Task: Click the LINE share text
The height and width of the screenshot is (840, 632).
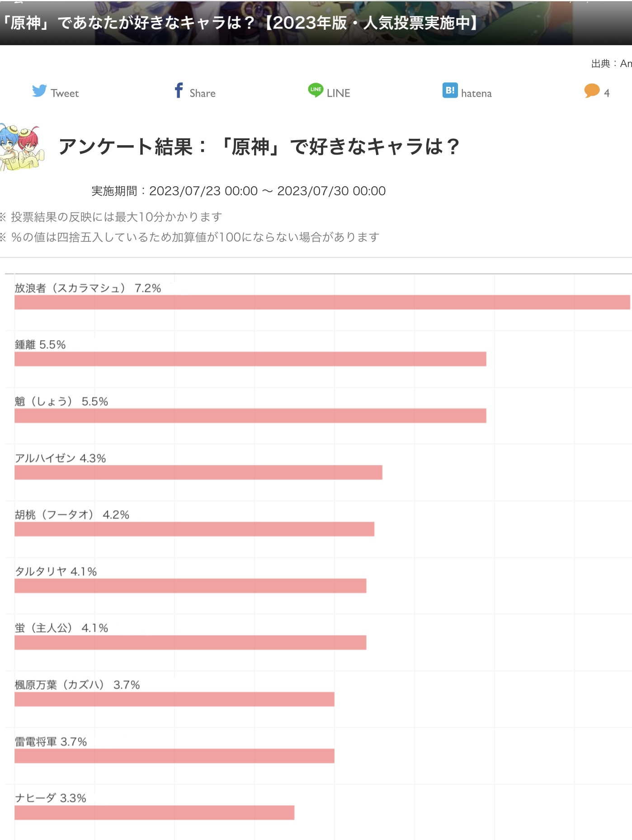Action: (339, 94)
